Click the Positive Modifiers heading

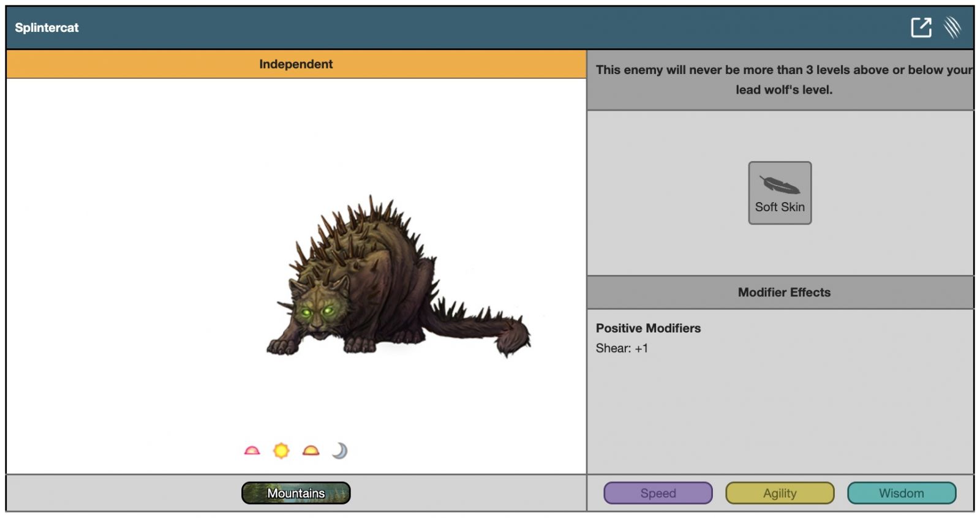(x=648, y=328)
